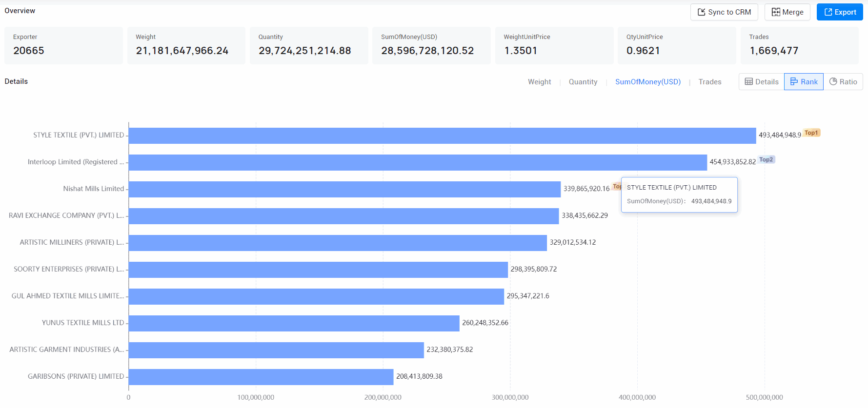Click the value label 338,435,662.29
This screenshot has height=408, width=868.
click(585, 215)
